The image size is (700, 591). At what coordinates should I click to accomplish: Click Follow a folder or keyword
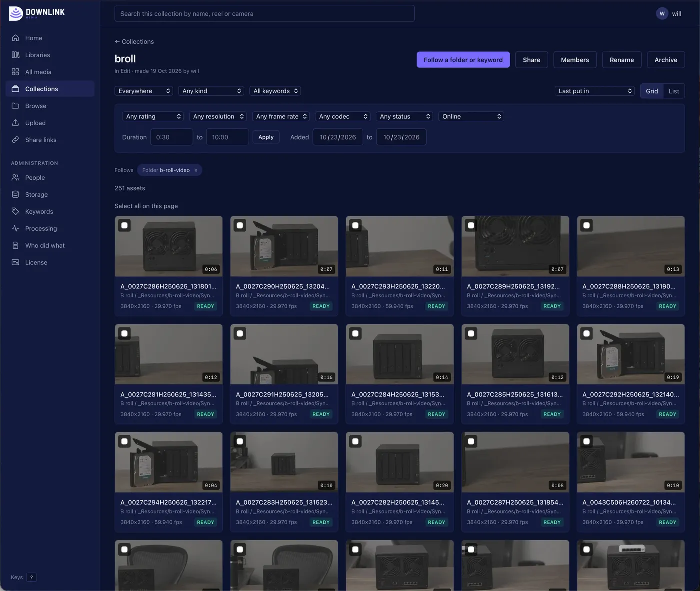click(463, 60)
